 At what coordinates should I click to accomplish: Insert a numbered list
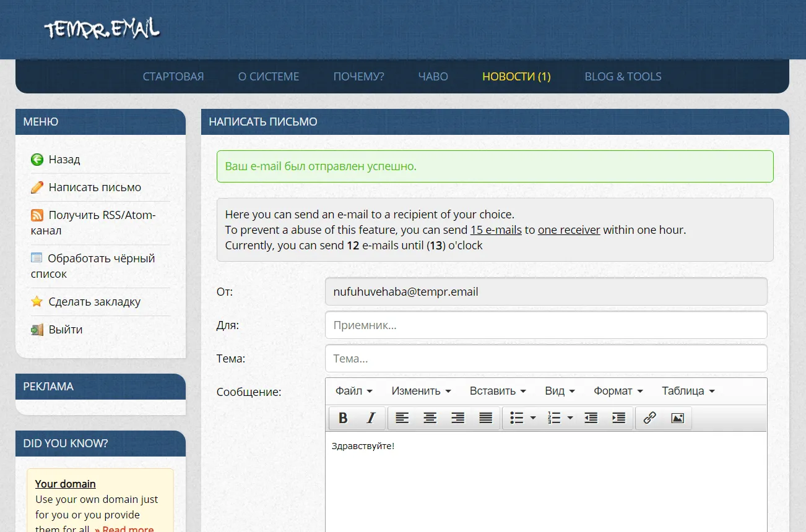(554, 418)
